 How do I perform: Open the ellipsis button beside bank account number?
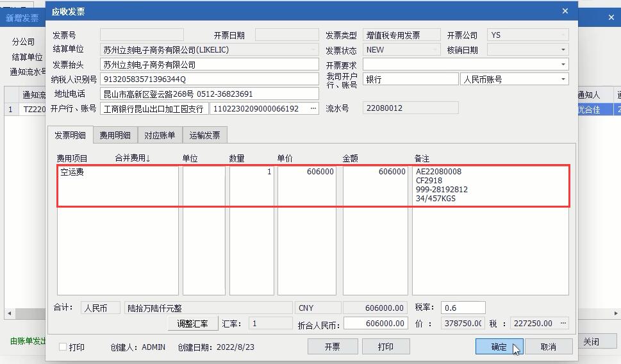313,109
